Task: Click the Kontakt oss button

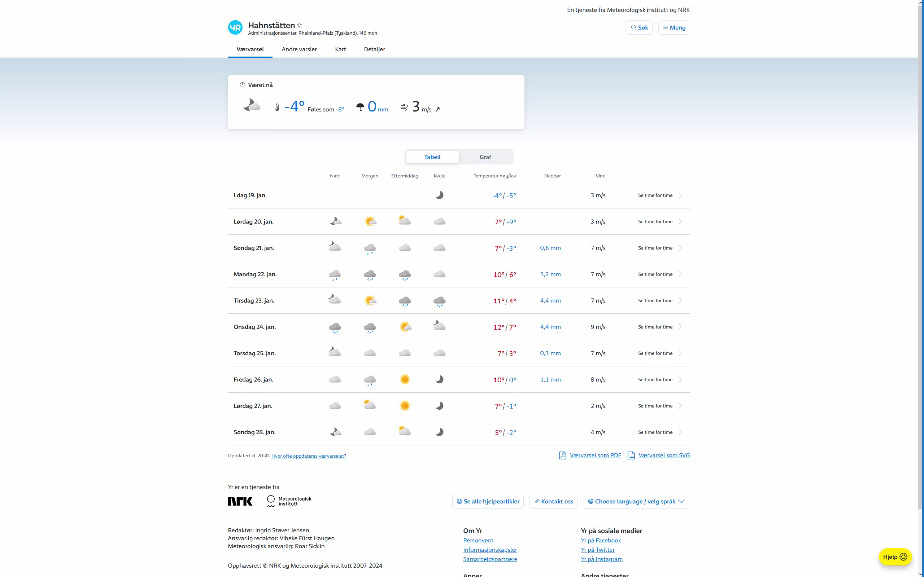Action: [553, 501]
